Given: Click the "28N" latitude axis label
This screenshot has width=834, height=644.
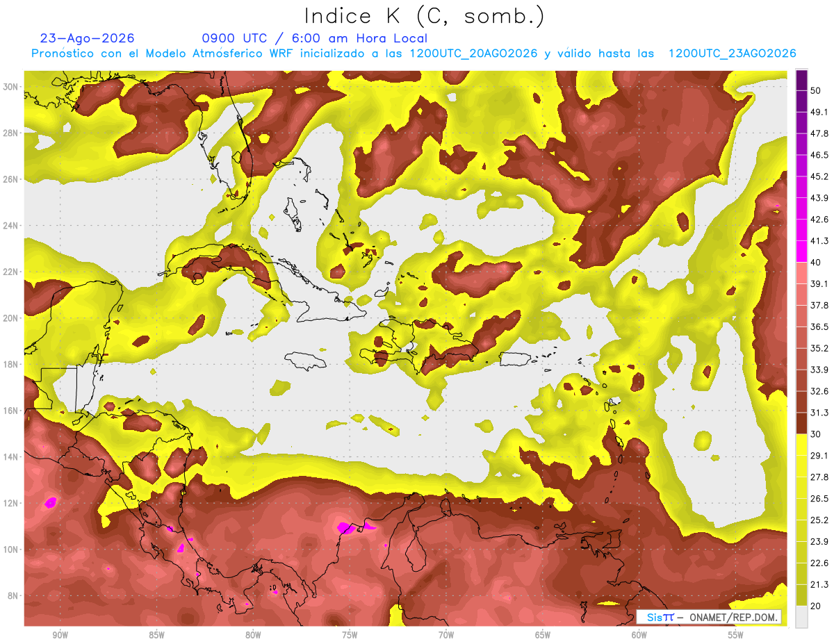Looking at the screenshot, I should [10, 133].
